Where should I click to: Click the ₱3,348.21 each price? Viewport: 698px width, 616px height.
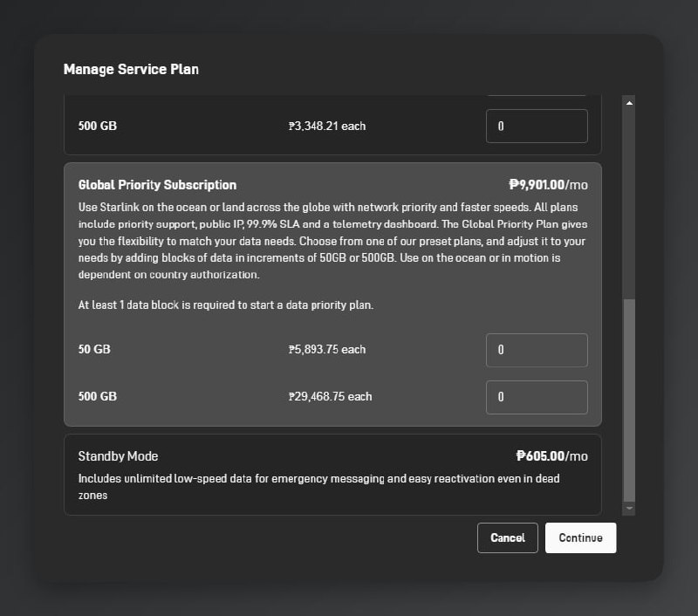pos(327,126)
